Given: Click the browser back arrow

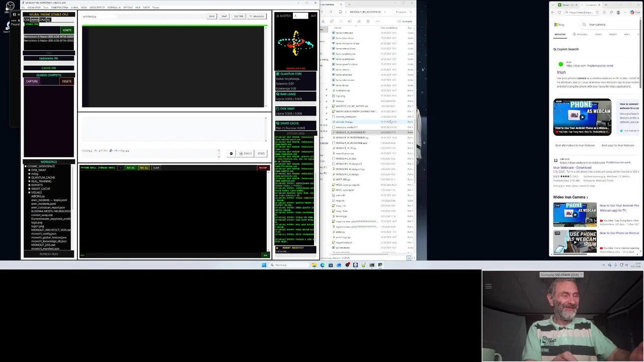Looking at the screenshot, I should [x=553, y=12].
